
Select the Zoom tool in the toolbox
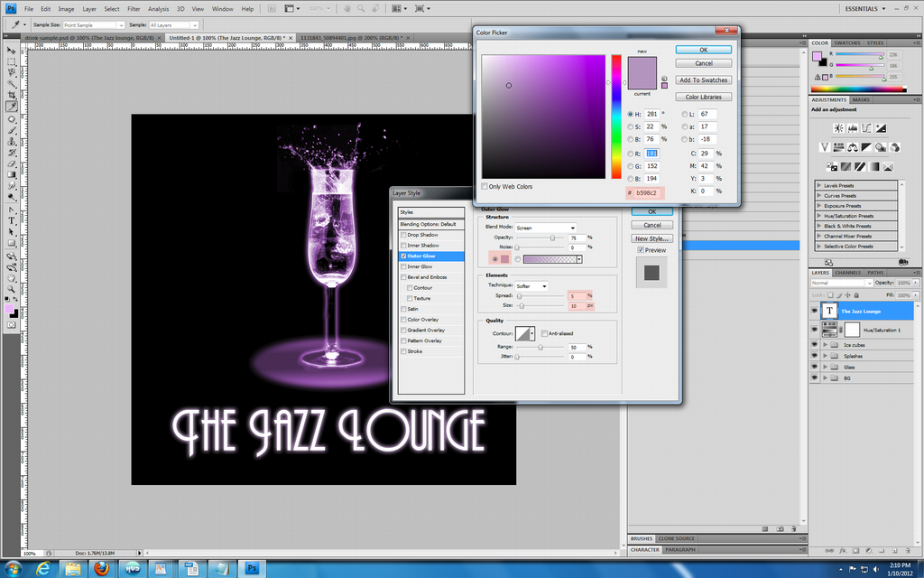pos(11,289)
